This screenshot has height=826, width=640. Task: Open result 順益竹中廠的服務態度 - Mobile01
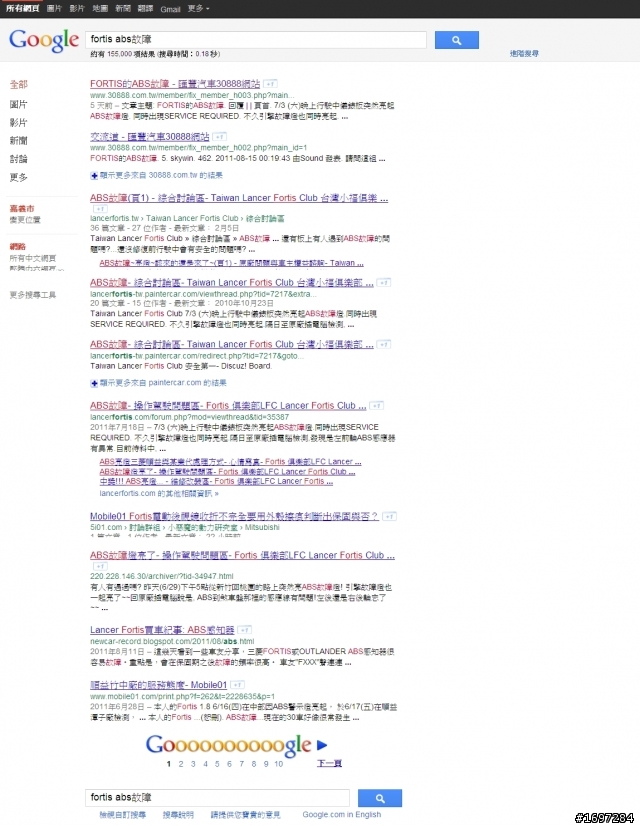pos(159,685)
